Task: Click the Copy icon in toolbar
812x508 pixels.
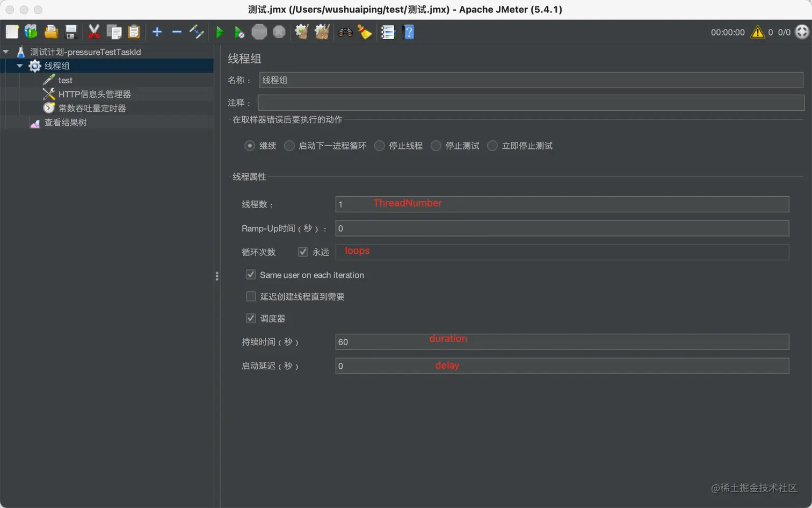Action: (x=114, y=32)
